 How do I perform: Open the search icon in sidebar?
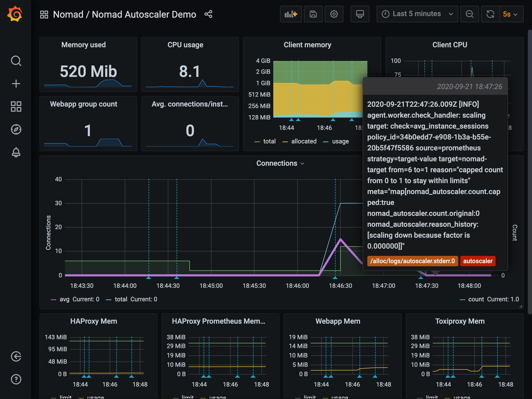click(16, 61)
